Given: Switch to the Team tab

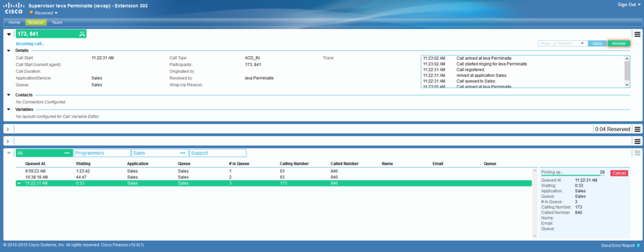Looking at the screenshot, I should (x=57, y=22).
